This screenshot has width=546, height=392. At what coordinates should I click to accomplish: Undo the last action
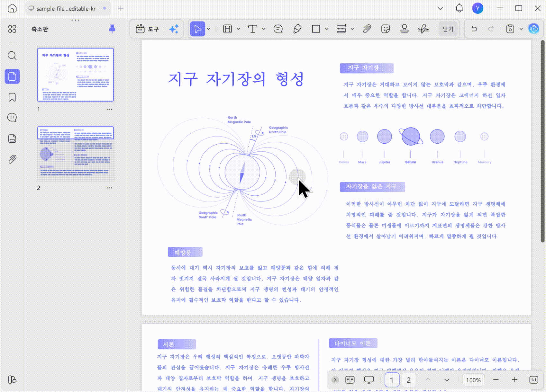pos(474,29)
